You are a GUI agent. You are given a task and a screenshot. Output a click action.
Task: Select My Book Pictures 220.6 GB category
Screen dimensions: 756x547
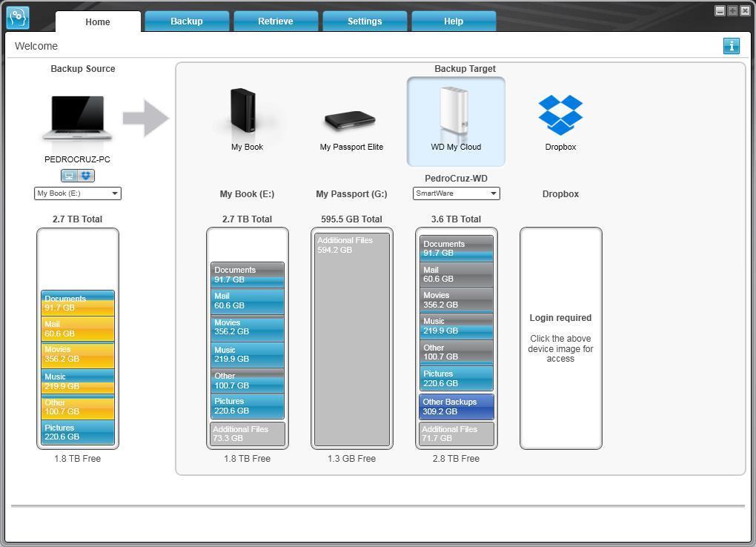point(248,406)
